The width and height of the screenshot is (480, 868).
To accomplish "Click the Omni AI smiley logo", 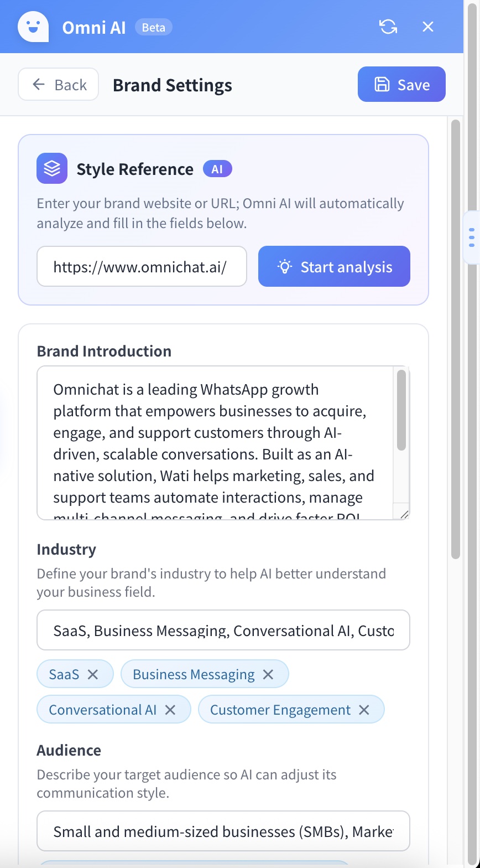I will pos(33,27).
